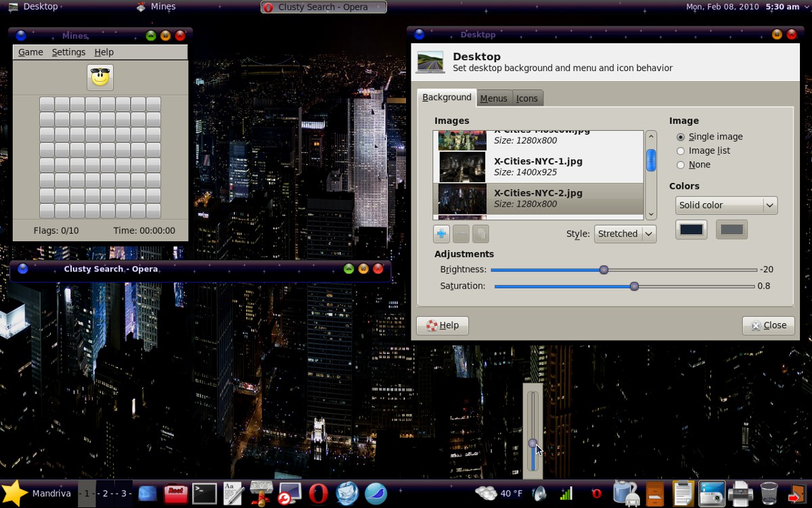This screenshot has width=812, height=508.
Task: Click the Clusty Search - Opera window title bar
Action: (x=200, y=269)
